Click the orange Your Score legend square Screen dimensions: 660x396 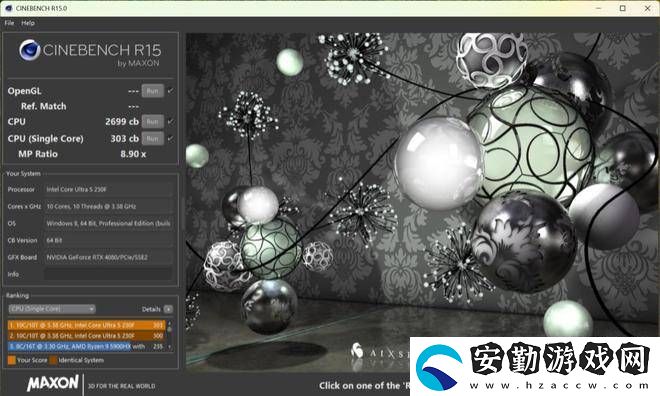point(11,360)
